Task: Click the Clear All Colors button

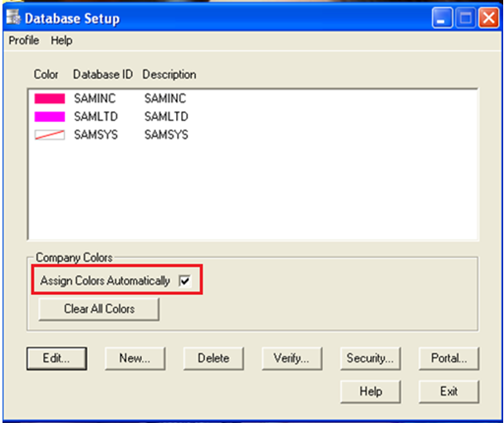Action: click(99, 309)
